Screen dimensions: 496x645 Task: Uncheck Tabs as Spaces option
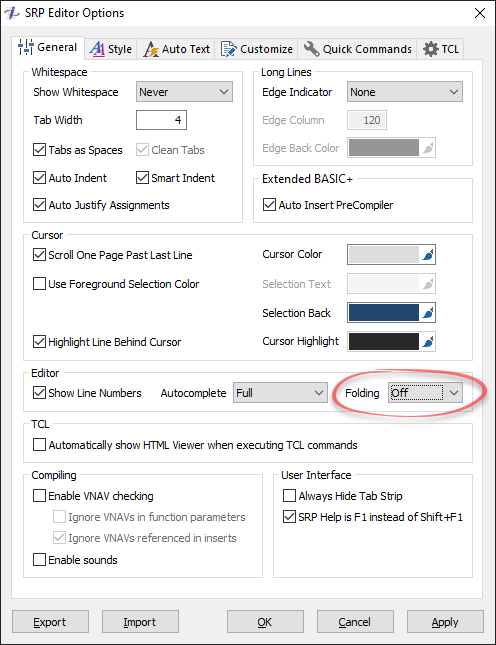(x=39, y=150)
